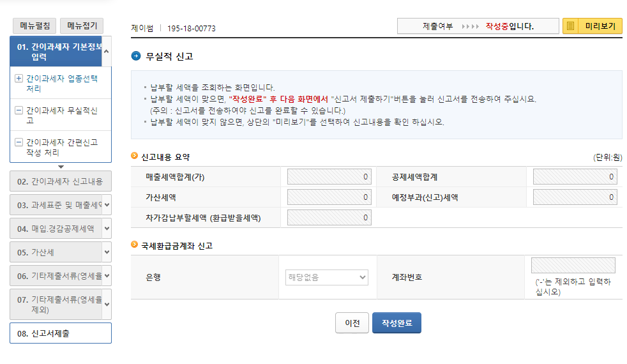This screenshot has width=627, height=364.
Task: Click the 예정부과(신고)세액 amount field
Action: [575, 197]
